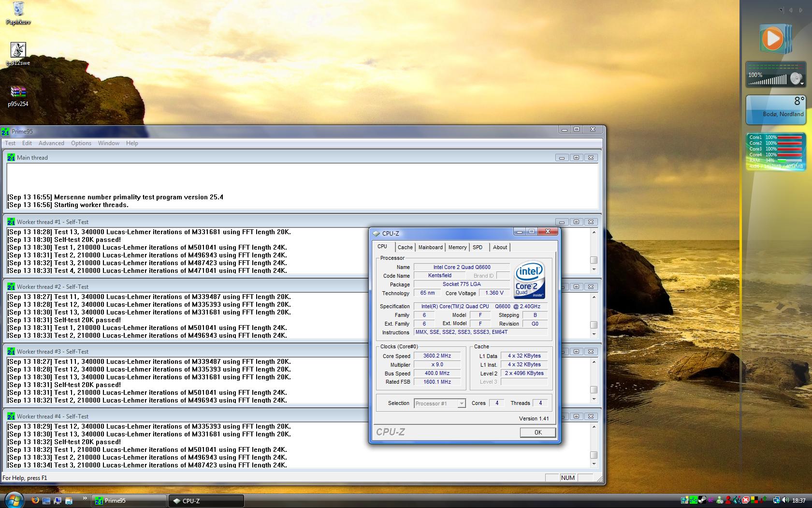Click the CPU core usage monitor gadget
The width and height of the screenshot is (812, 508).
click(775, 151)
